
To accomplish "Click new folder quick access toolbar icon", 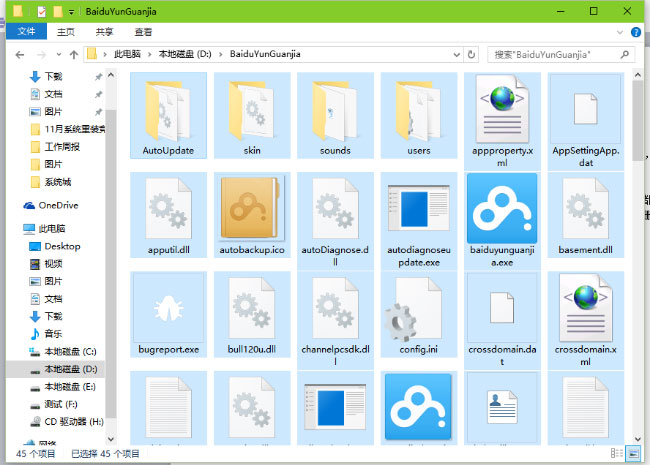I will coord(58,11).
